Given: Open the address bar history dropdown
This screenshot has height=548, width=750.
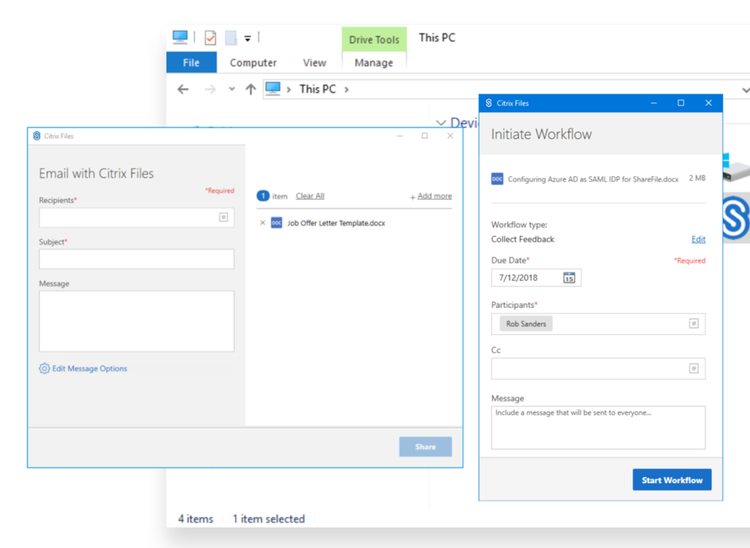Looking at the screenshot, I should 745,90.
